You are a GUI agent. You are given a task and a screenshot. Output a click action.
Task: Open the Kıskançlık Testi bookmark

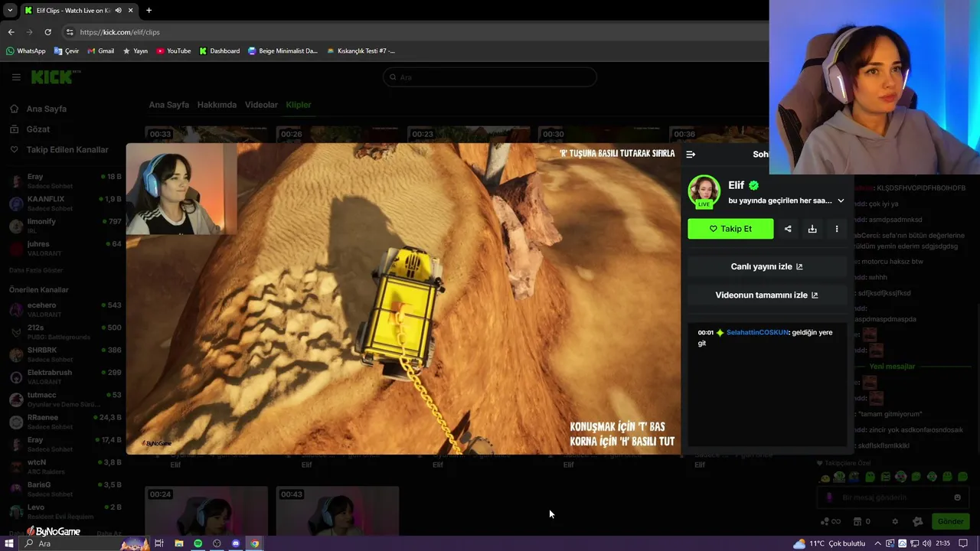click(x=361, y=51)
